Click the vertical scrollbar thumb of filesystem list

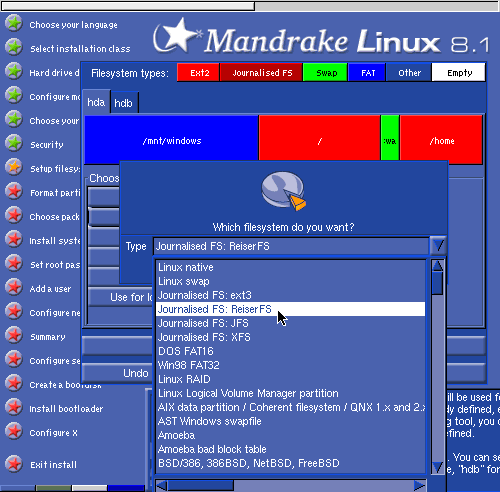pyautogui.click(x=437, y=283)
